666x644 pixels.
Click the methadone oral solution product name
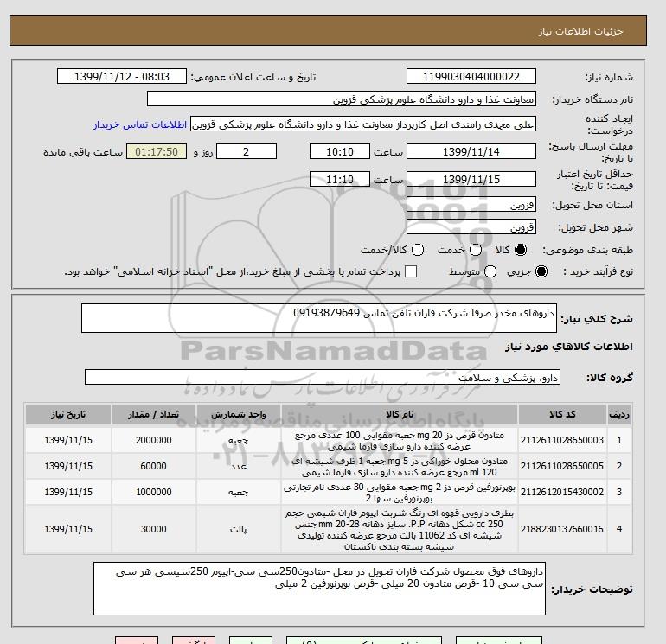400,467
